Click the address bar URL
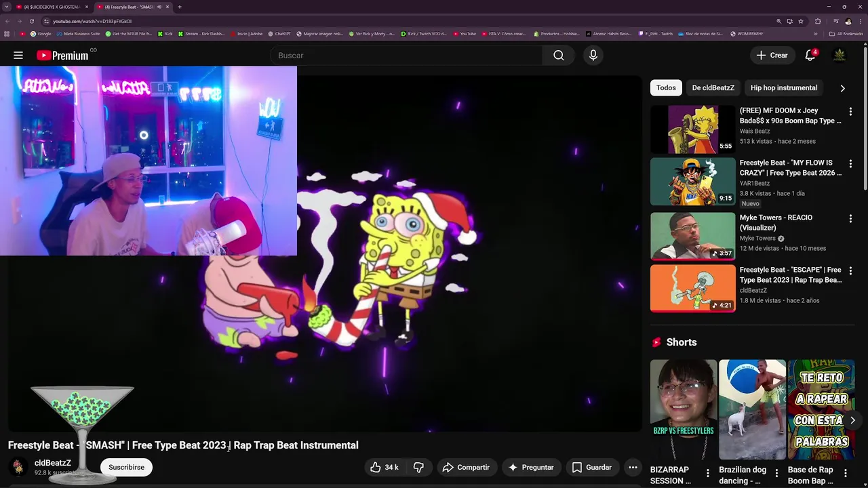Screen dimensions: 868x488 [x=92, y=21]
